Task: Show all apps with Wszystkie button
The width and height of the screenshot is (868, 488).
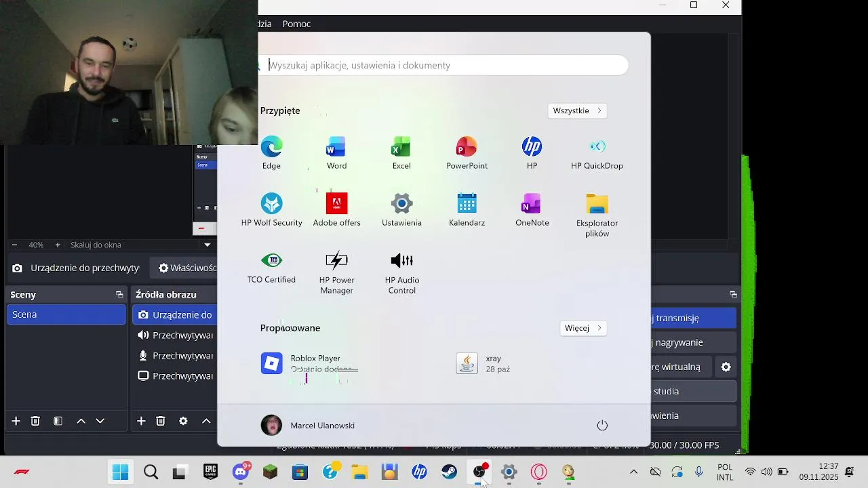Action: coord(577,110)
